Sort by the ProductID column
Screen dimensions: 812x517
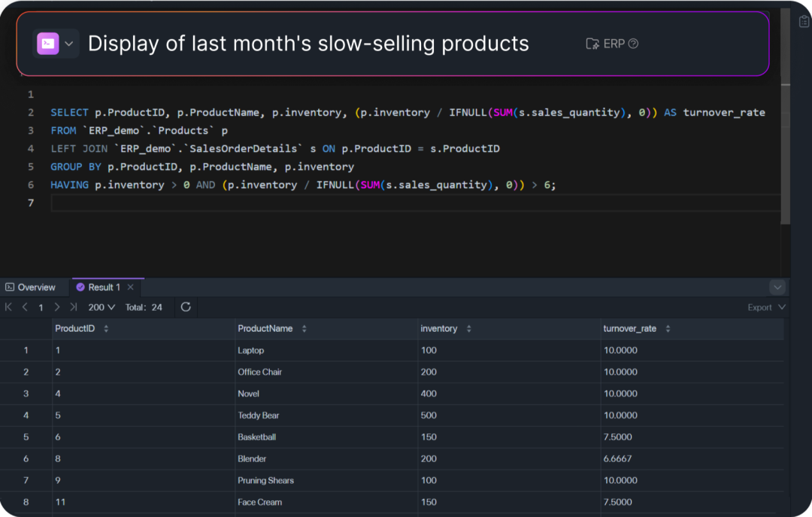click(106, 329)
